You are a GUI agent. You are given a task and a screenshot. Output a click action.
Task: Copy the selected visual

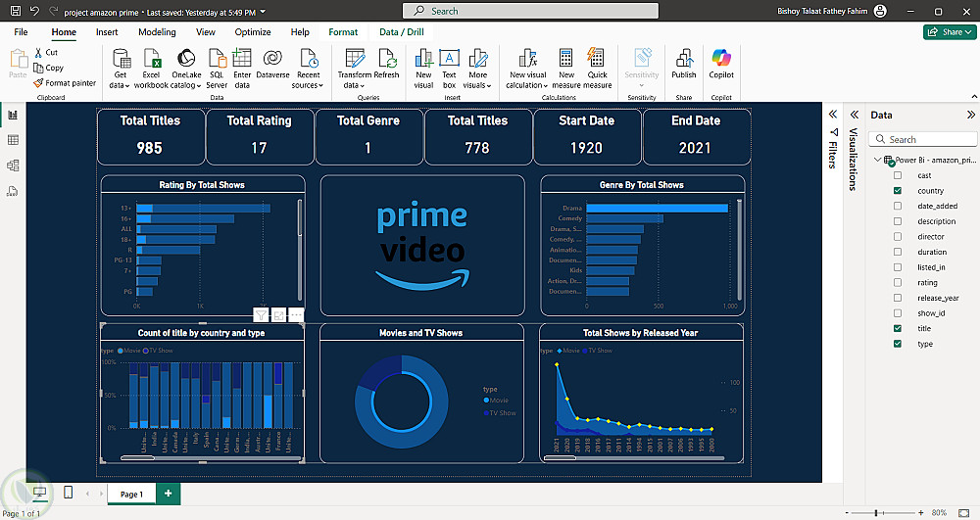pos(48,68)
